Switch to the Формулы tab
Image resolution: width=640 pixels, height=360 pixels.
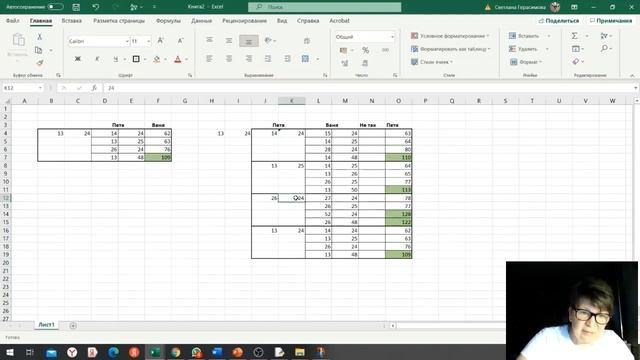pos(168,20)
